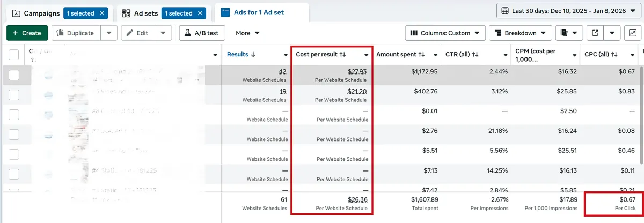Clear the Ad sets '1 selected' filter

(x=200, y=13)
